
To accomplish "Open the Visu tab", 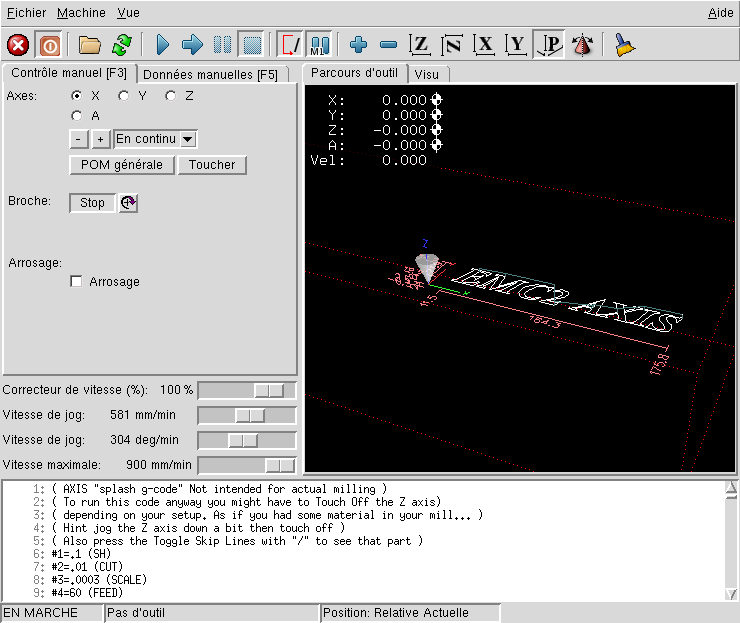I will tap(426, 74).
